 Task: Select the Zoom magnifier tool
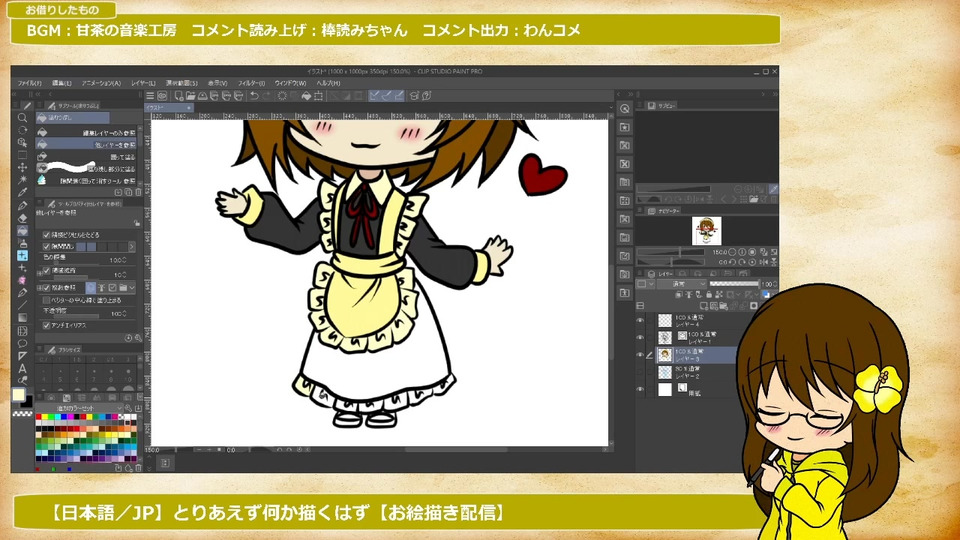pyautogui.click(x=23, y=118)
